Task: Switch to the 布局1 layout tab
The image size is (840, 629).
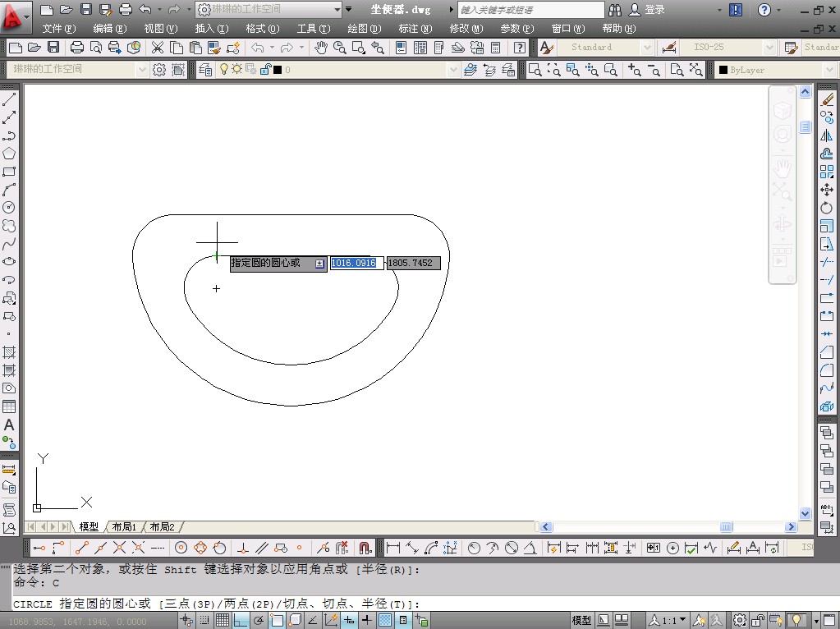Action: coord(124,526)
